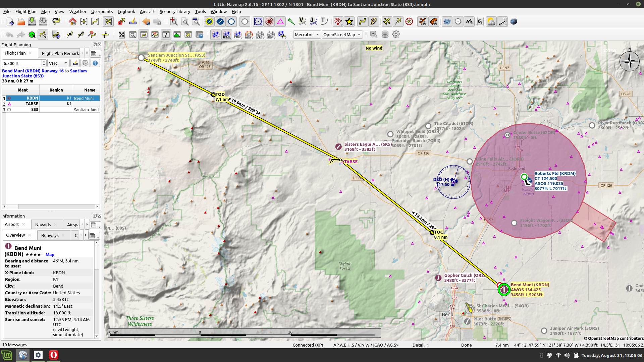Open the SPEC special airspace dropdown

point(260,35)
